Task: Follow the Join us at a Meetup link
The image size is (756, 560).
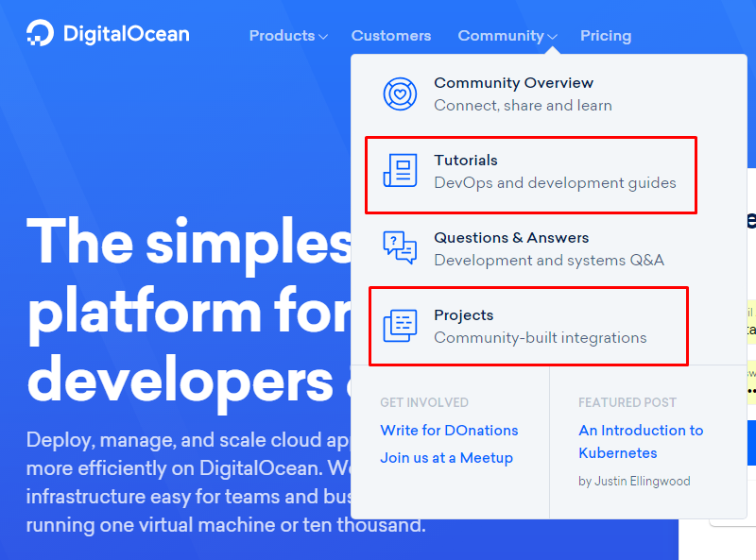Action: [x=446, y=458]
